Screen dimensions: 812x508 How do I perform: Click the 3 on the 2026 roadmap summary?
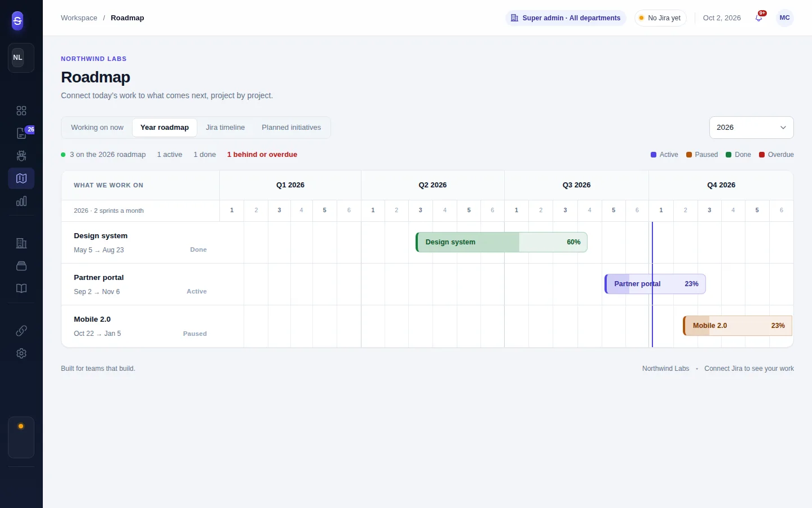[x=108, y=155]
